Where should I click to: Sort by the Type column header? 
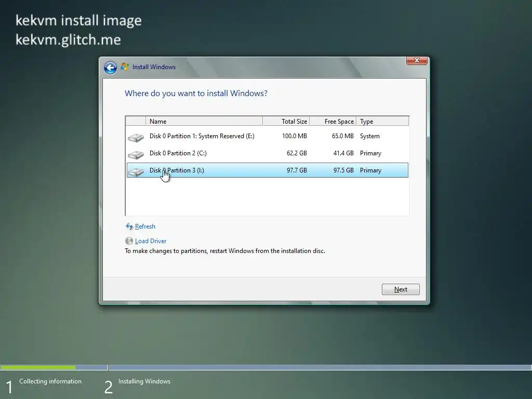pos(382,121)
